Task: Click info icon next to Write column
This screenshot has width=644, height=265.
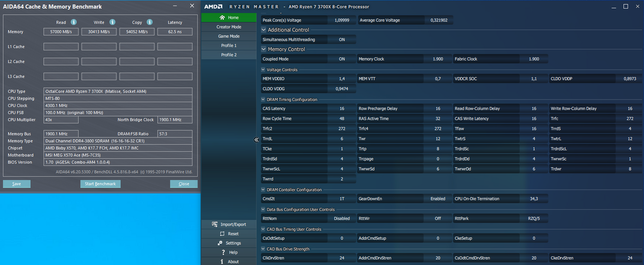Action: pos(112,22)
